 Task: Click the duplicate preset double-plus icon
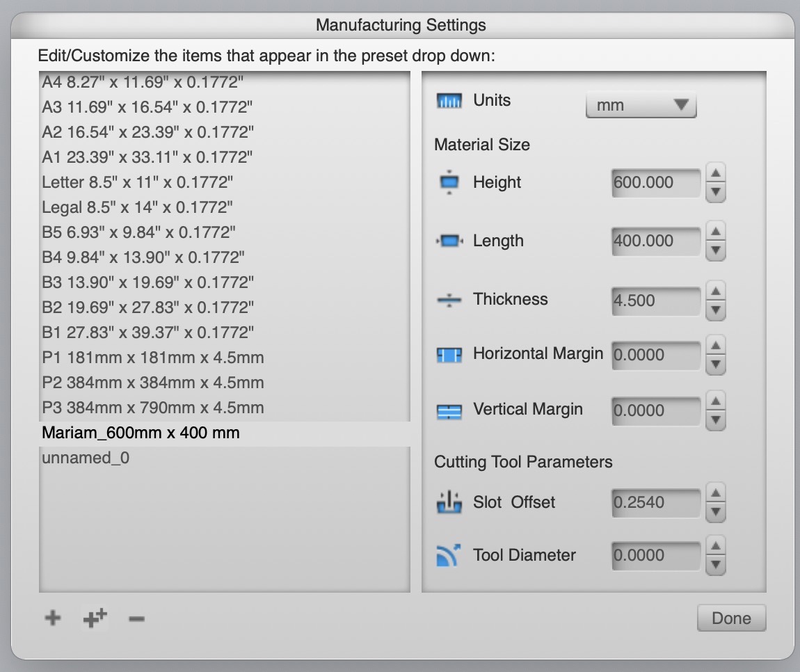tap(94, 618)
